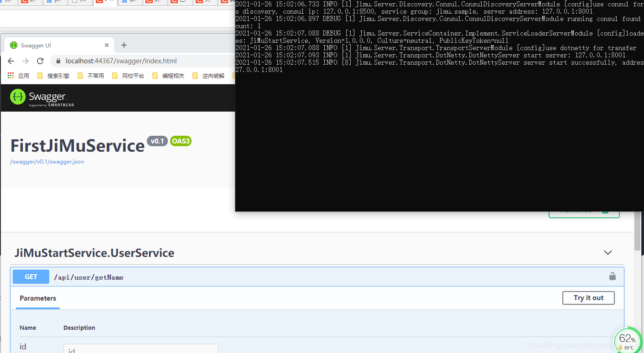Click the Name column header
Image resolution: width=644 pixels, height=353 pixels.
(28, 328)
